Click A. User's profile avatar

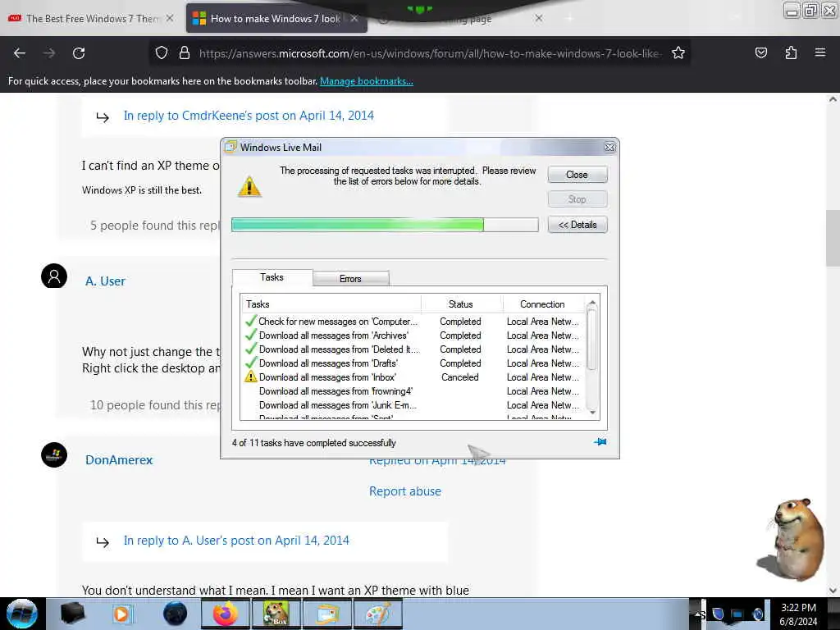coord(54,276)
